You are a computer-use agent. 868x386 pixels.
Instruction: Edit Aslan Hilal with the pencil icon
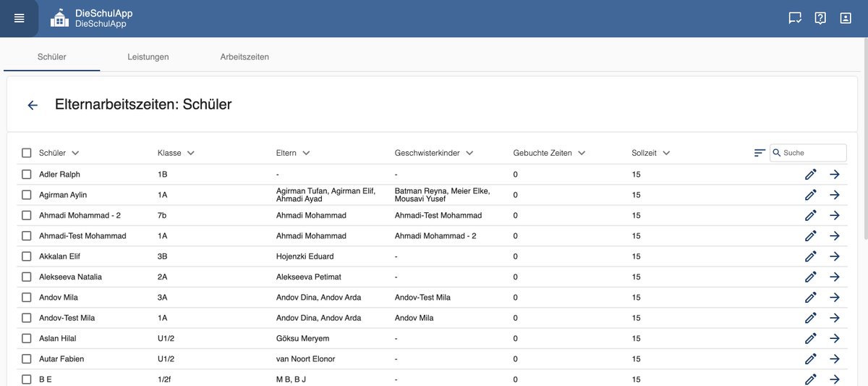811,338
